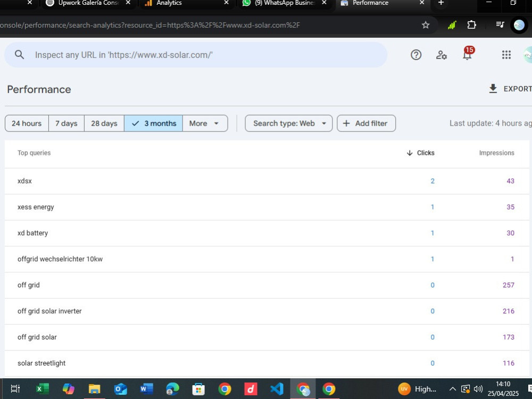The image size is (532, 399).
Task: Open the volume control in system tray
Action: [478, 389]
